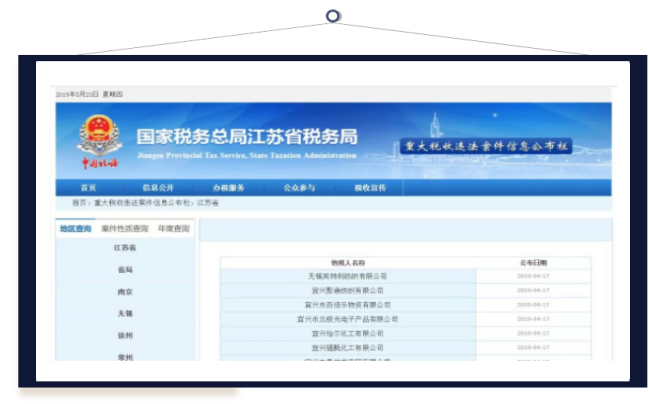Pick 徐州 in the region list
Viewport: 649px width, 404px height.
[x=125, y=336]
